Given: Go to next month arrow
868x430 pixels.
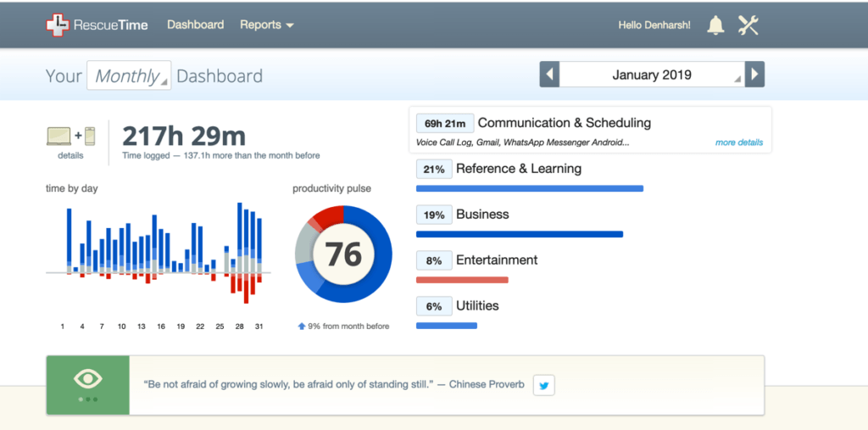Looking at the screenshot, I should coord(754,75).
